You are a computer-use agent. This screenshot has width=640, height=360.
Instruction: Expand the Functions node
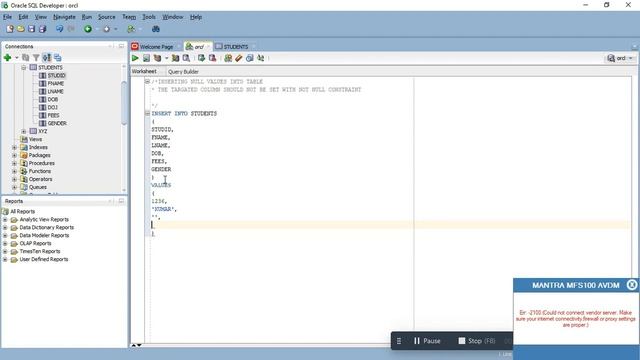tap(14, 171)
